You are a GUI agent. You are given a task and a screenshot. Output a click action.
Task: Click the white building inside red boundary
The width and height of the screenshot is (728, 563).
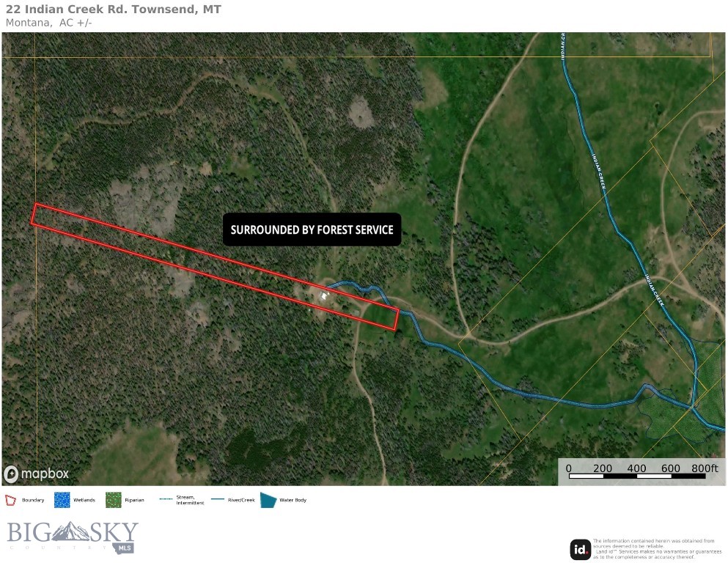tap(325, 295)
